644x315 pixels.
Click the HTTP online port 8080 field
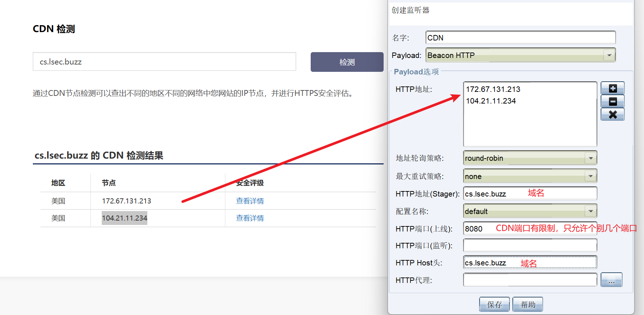529,229
